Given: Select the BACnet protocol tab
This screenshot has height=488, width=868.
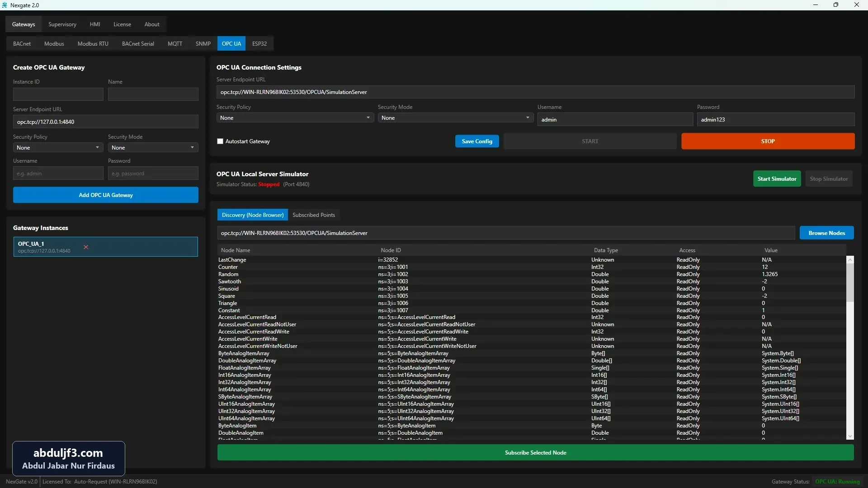Looking at the screenshot, I should pos(22,44).
